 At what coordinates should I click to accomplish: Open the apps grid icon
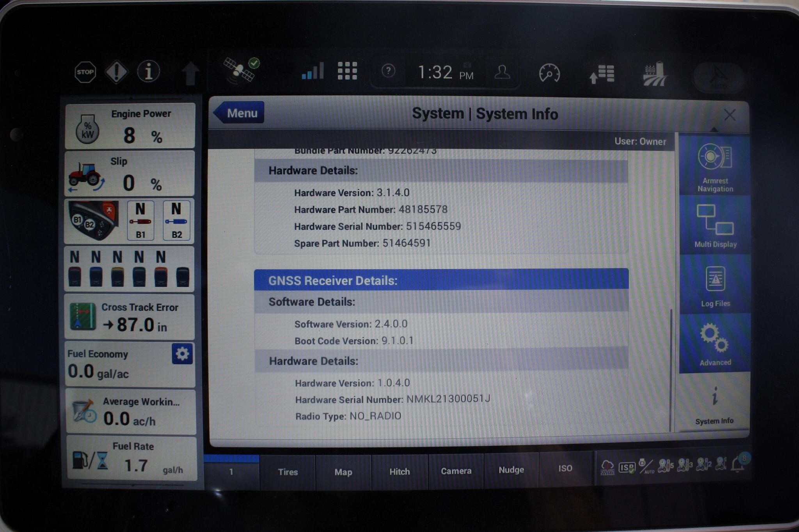[347, 71]
